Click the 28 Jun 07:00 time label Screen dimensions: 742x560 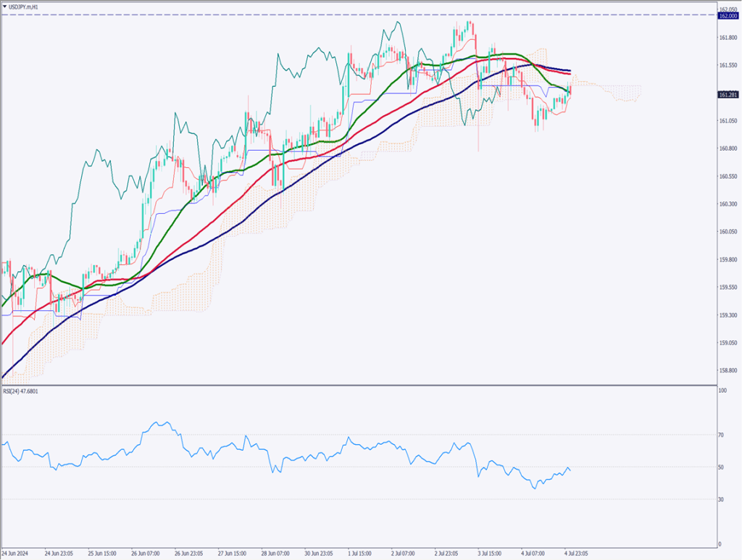click(275, 553)
